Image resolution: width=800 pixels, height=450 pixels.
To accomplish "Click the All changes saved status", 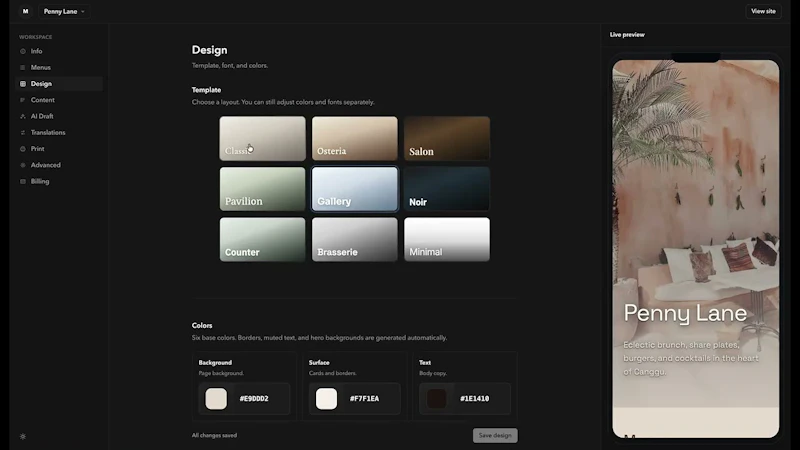I will pyautogui.click(x=214, y=435).
